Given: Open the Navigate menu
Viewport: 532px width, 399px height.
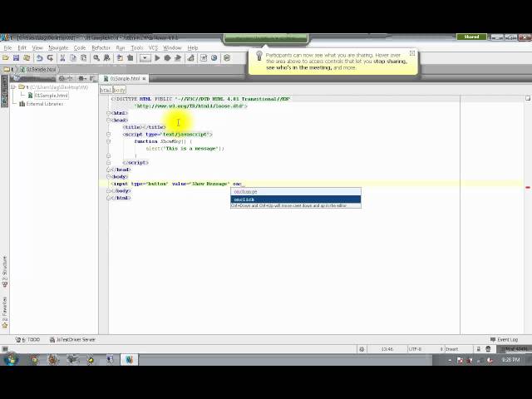Looking at the screenshot, I should click(x=58, y=48).
